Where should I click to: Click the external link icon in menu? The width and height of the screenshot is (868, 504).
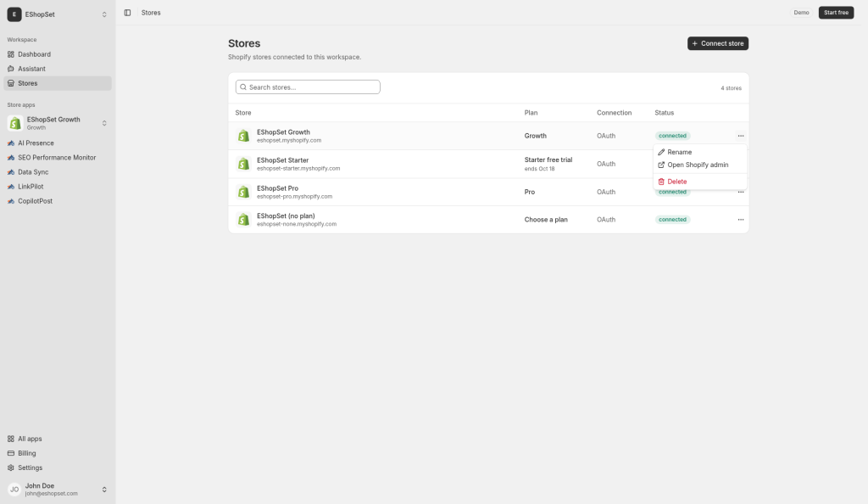tap(661, 165)
